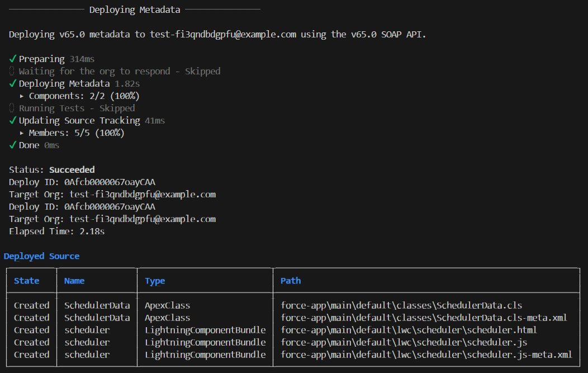Click Created state in the scheduler.js-meta.xml row
Screen dimensions: 588x373
click(31, 355)
